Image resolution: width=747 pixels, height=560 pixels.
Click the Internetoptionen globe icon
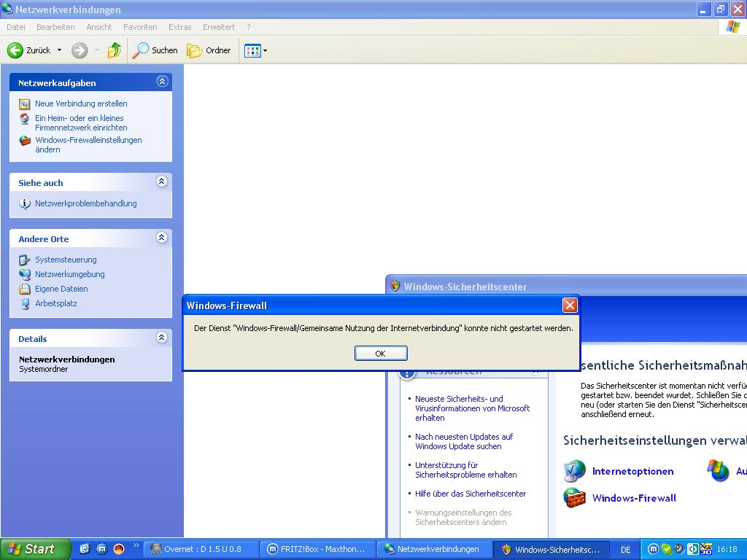[x=574, y=471]
